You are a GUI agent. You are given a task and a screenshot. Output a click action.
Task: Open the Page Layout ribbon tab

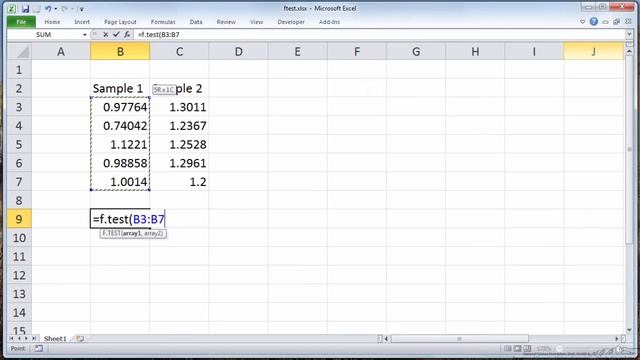click(120, 22)
